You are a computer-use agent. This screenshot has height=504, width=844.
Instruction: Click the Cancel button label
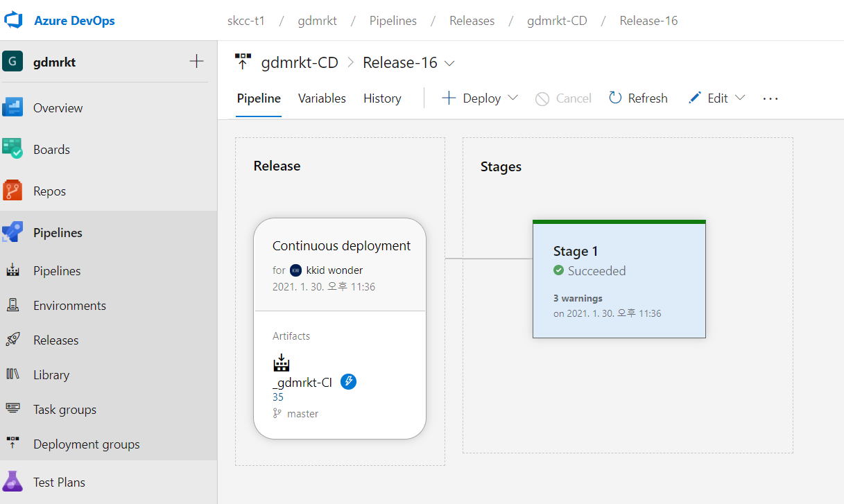(574, 98)
